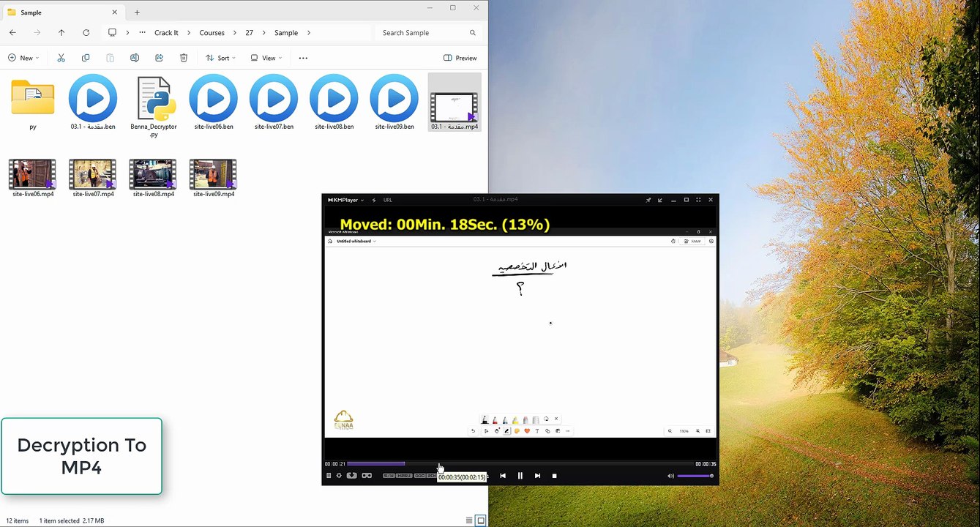
Task: Click KMPlayer download/capture icon
Action: [351, 476]
